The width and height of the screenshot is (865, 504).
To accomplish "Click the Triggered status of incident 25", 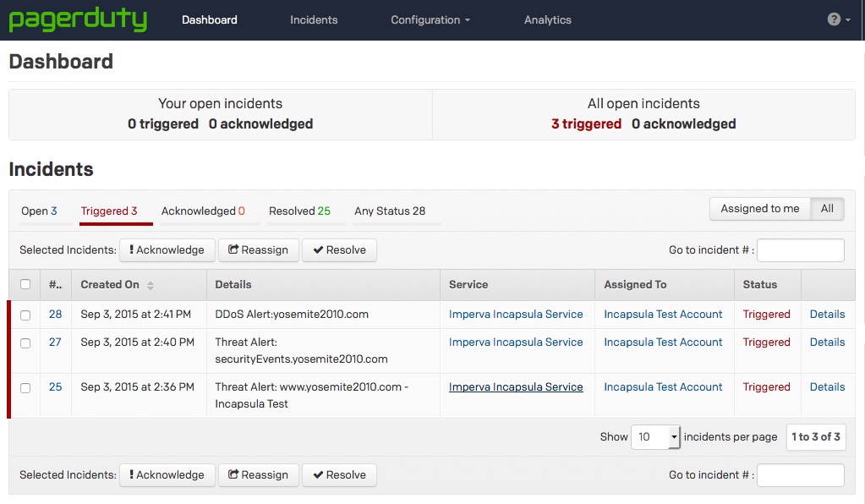I will (x=766, y=387).
